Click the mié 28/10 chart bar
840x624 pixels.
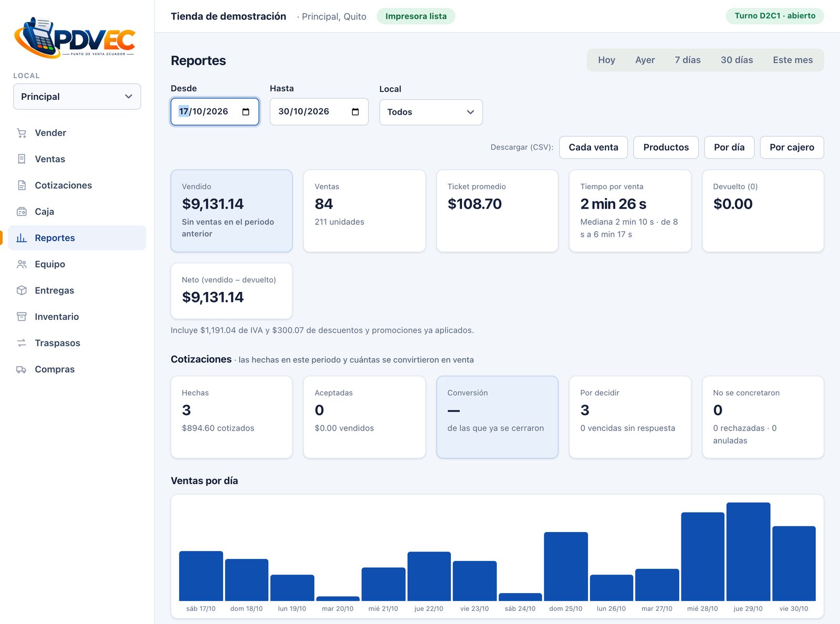coord(702,557)
